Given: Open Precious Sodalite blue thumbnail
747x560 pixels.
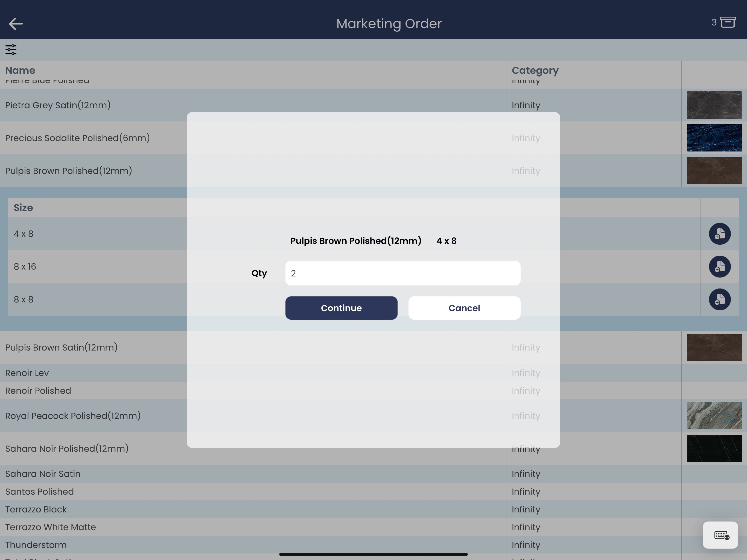Looking at the screenshot, I should 714,138.
